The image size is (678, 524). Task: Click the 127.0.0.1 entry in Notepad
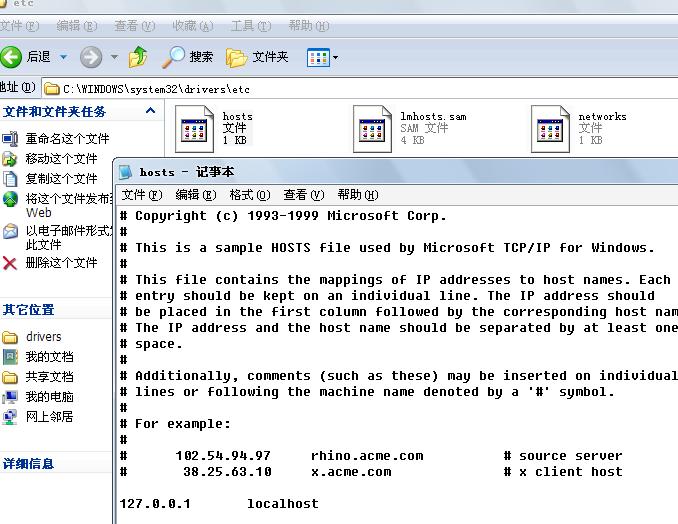click(x=155, y=504)
